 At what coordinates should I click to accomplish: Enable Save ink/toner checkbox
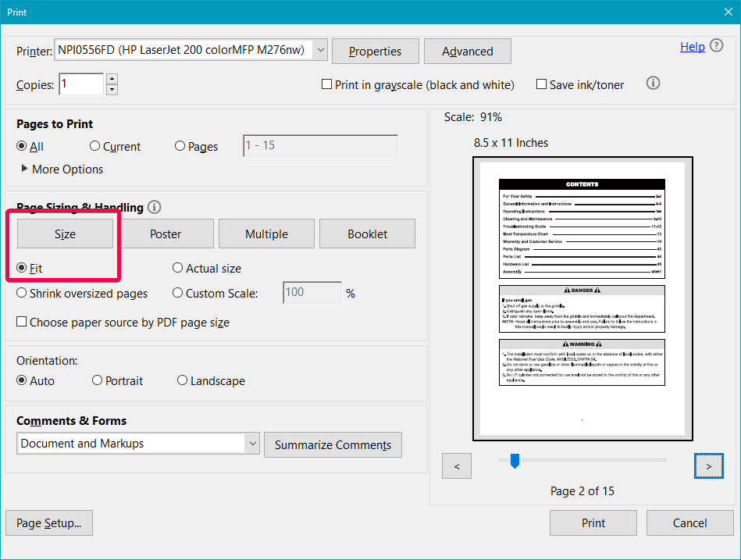[x=540, y=84]
